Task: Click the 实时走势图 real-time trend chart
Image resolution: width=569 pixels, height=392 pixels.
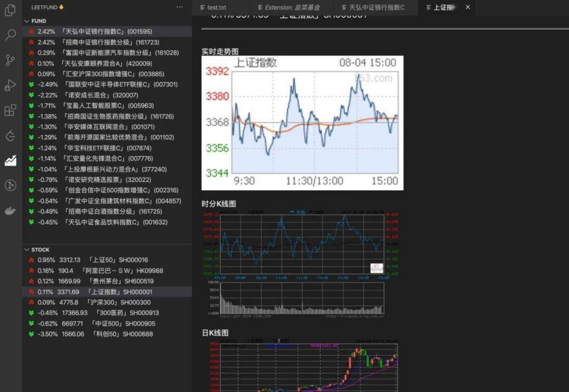Action: (x=302, y=123)
